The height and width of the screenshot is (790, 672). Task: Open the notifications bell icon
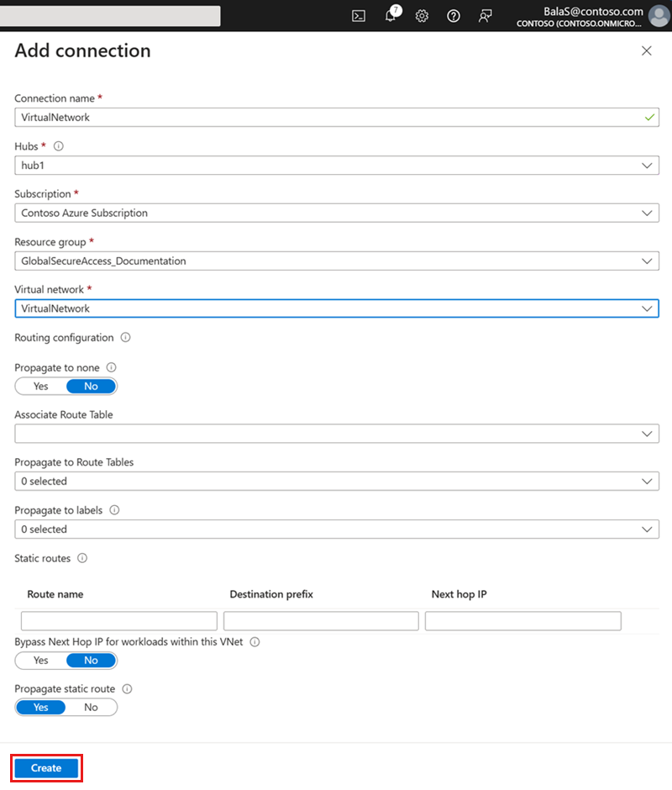point(391,16)
